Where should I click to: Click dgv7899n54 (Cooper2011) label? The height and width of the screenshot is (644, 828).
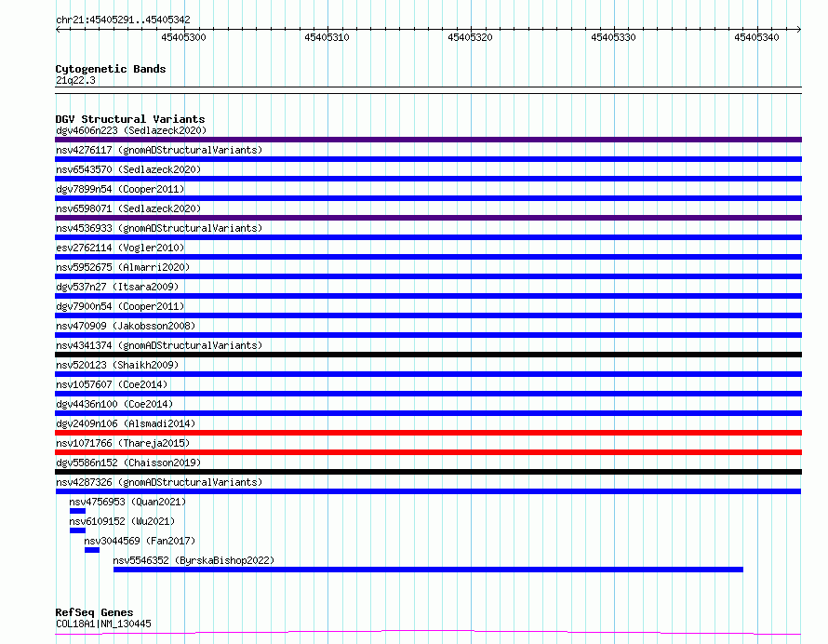point(120,189)
